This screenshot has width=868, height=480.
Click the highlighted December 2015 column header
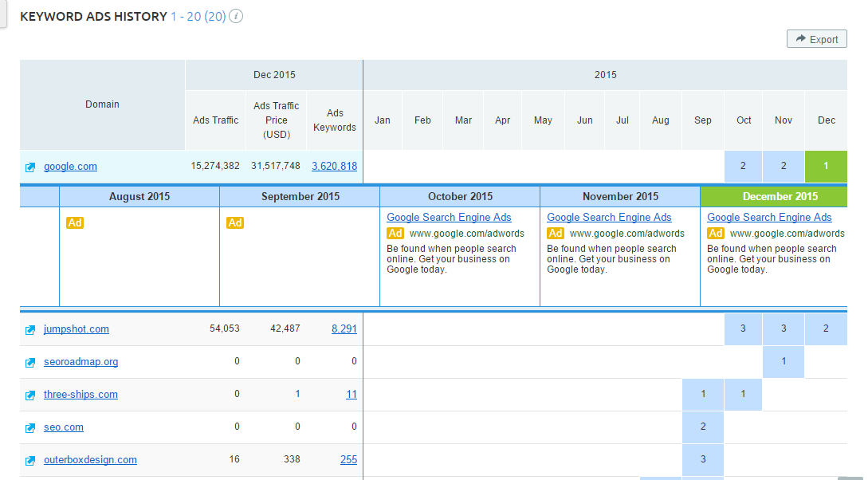click(774, 196)
